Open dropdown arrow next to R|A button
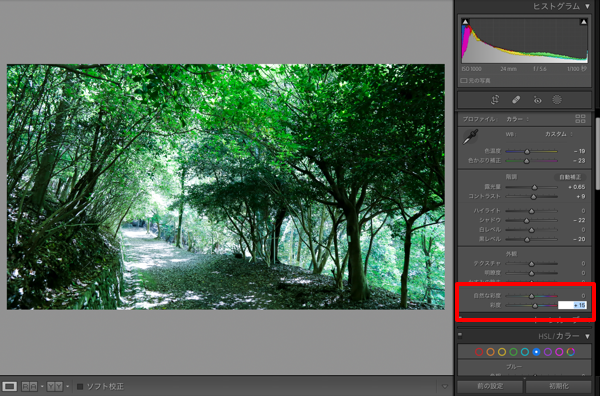 coord(42,386)
